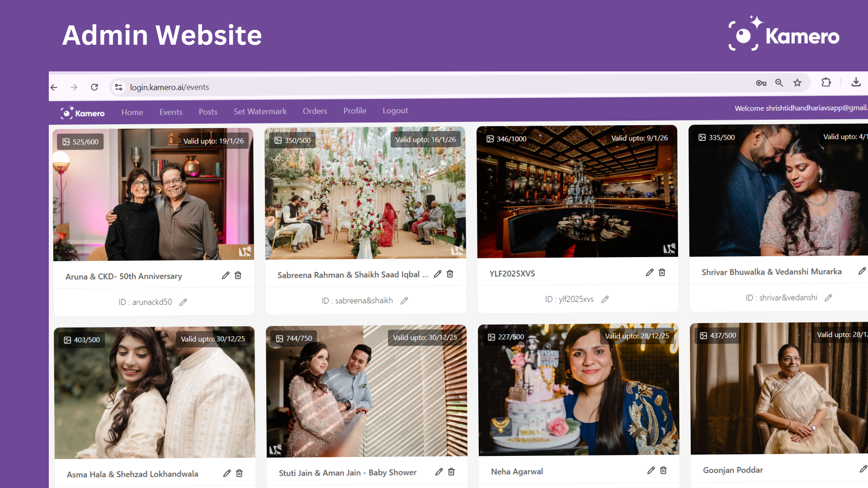The height and width of the screenshot is (488, 868).
Task: Click the Kamero logo in navbar
Action: [x=83, y=113]
